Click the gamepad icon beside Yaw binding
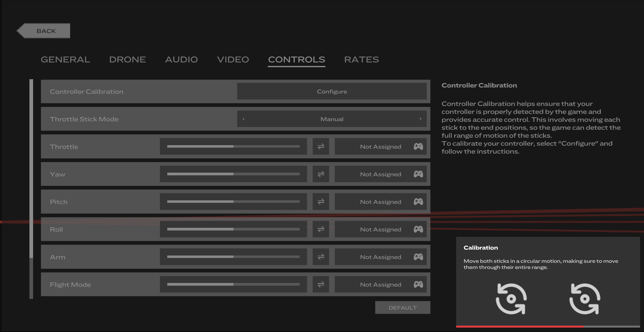Viewport: 644px width, 332px height. click(418, 174)
